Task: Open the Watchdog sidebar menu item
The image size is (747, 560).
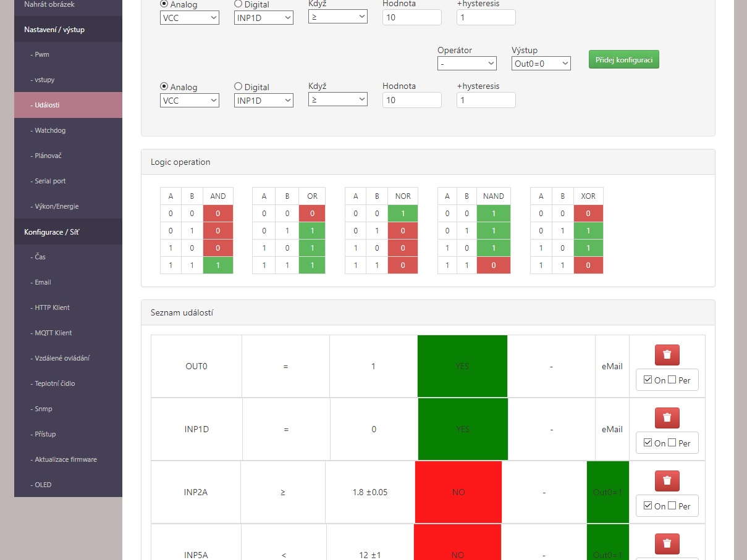Action: [x=68, y=130]
